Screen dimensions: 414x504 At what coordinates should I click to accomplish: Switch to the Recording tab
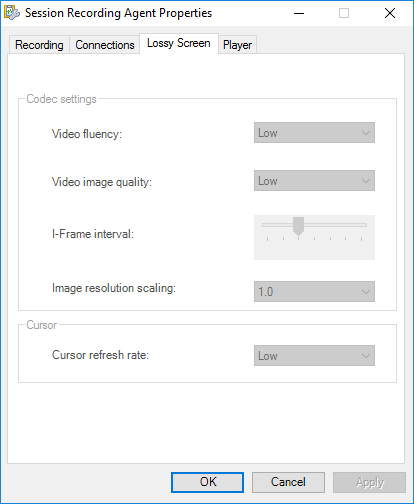pyautogui.click(x=39, y=45)
